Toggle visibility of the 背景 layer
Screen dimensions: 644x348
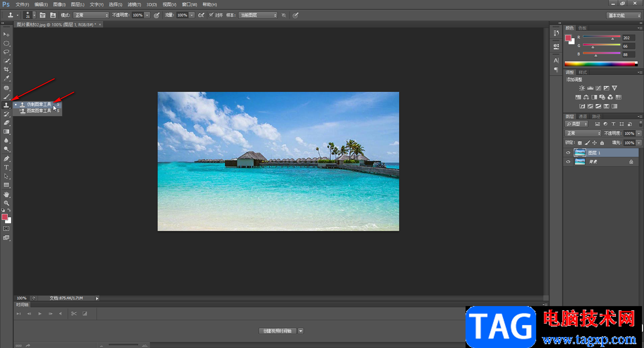click(568, 162)
